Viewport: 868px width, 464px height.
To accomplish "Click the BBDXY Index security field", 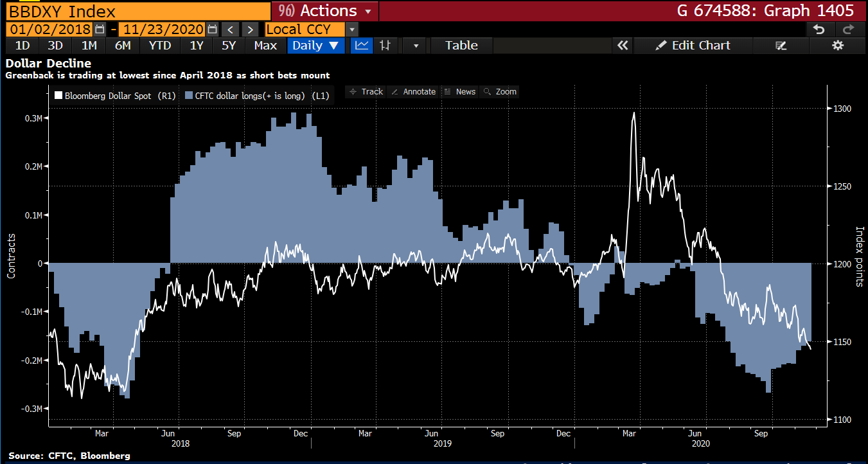I will tap(128, 10).
